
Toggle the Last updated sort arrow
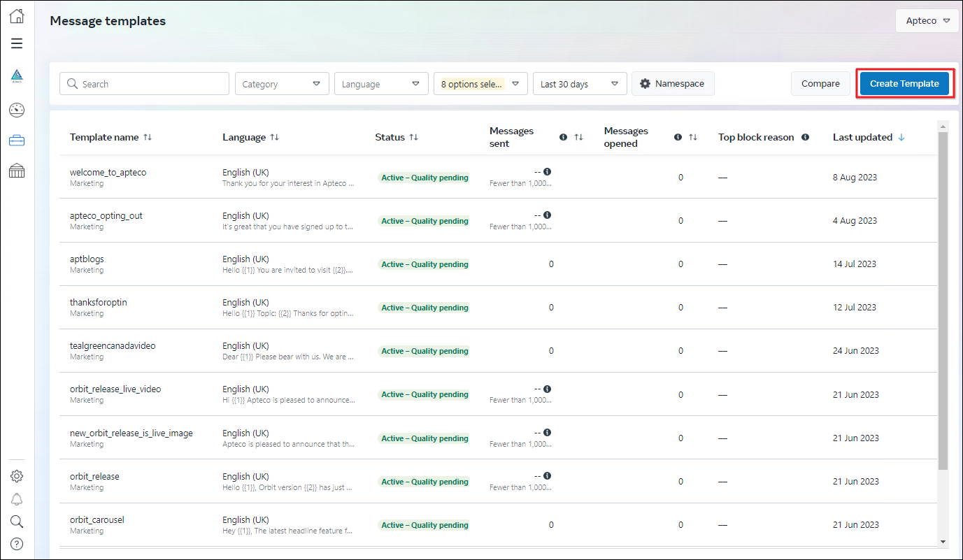pos(901,138)
